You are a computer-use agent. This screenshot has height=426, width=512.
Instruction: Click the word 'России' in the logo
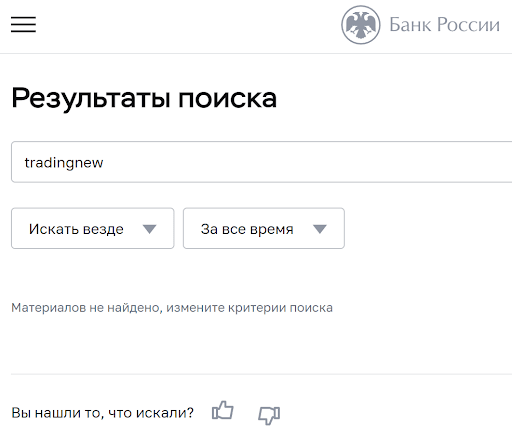468,25
